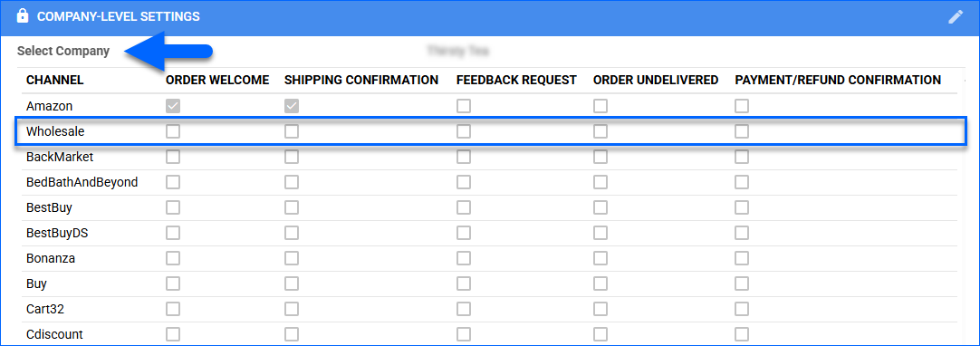Check Wholesale Payment/Refund Confirmation box
Image resolution: width=980 pixels, height=346 pixels.
(x=741, y=131)
